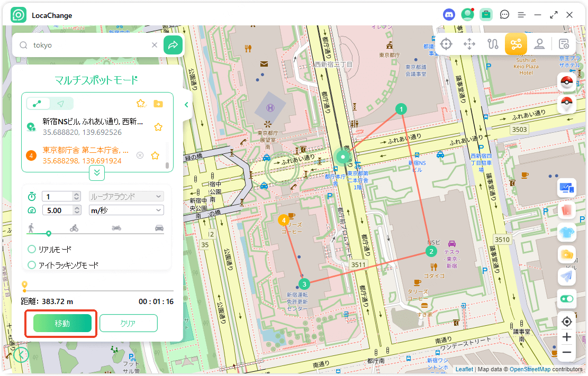The height and width of the screenshot is (376, 588).
Task: Open the user account avatar icon
Action: pos(468,15)
